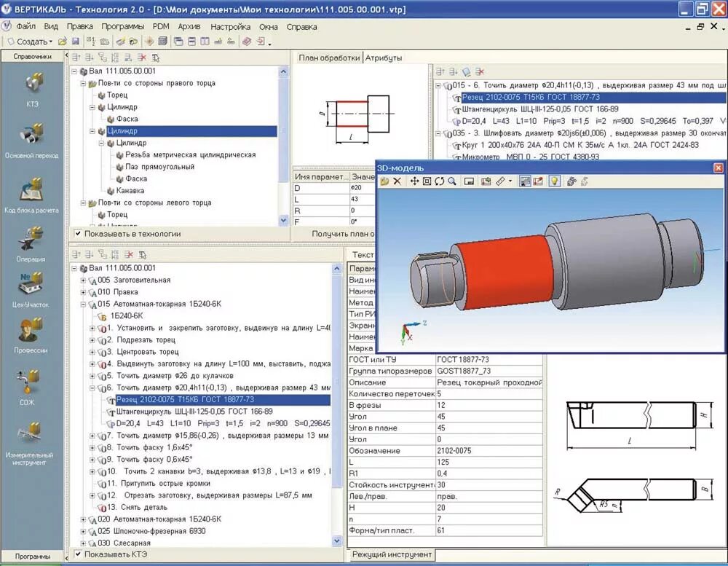The image size is (728, 566).
Task: Switch to the Атрибуты tab
Action: 384,58
